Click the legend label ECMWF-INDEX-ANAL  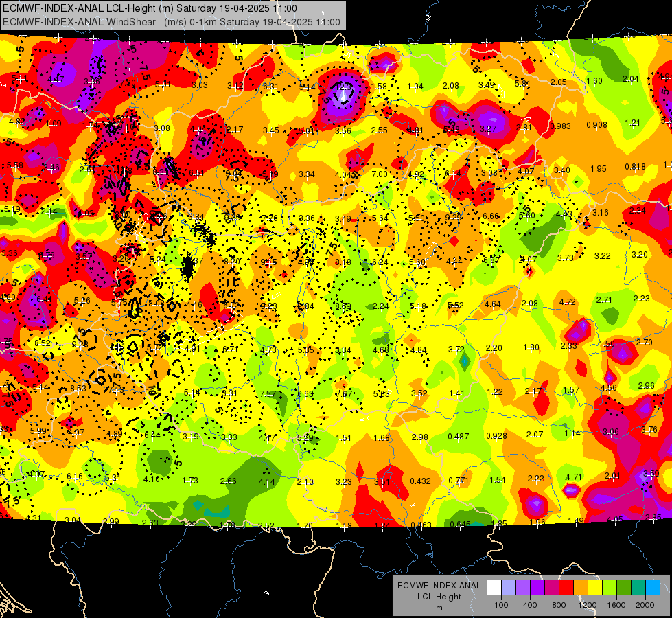click(439, 586)
